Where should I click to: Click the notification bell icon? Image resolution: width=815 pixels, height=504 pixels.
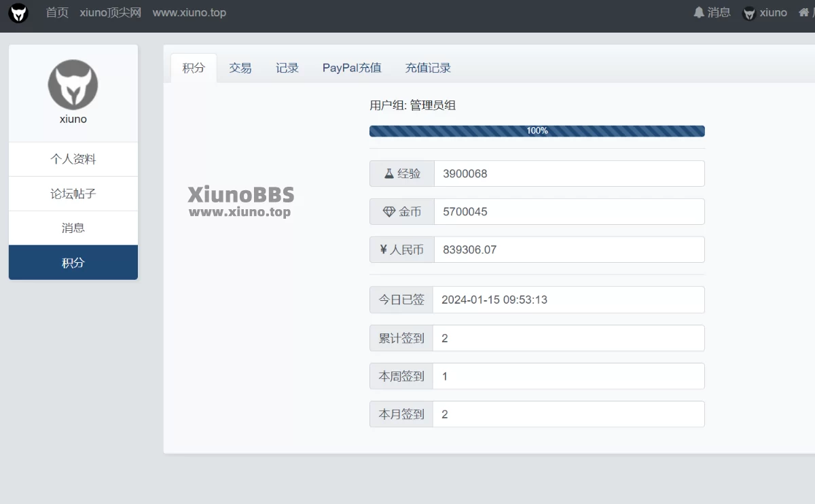[x=700, y=12]
